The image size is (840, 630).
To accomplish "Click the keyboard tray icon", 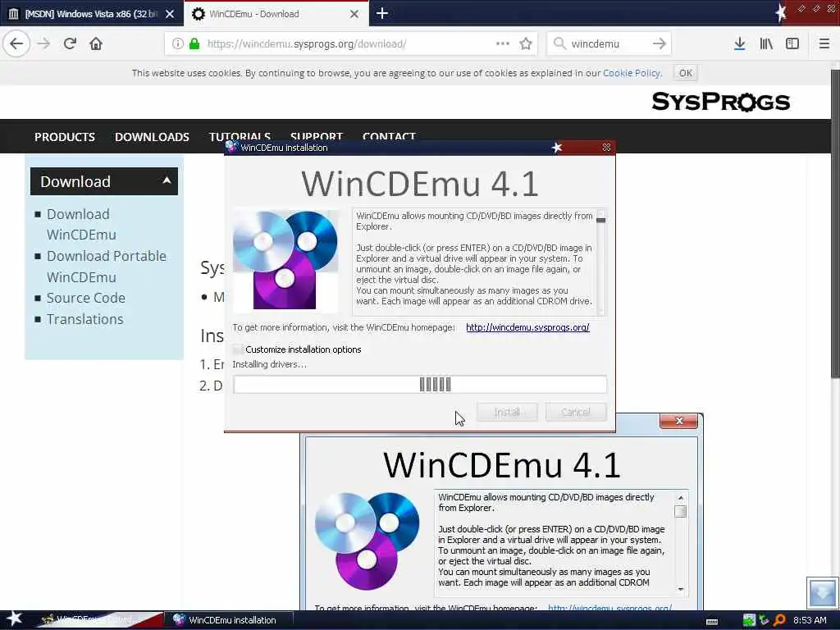I will pos(712,622).
